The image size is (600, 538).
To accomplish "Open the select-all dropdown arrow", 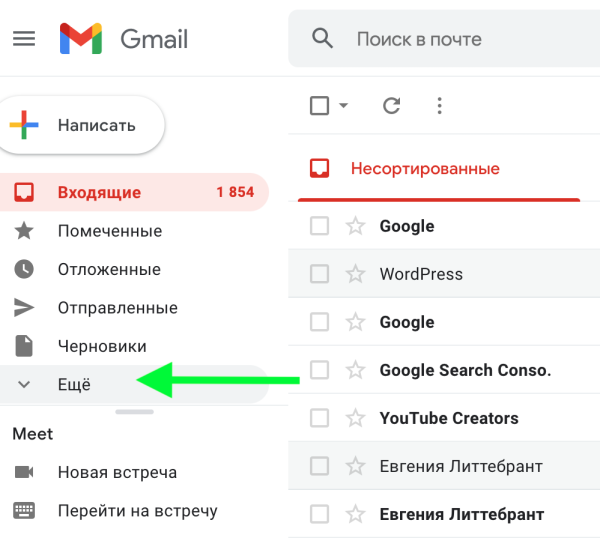I will click(343, 106).
